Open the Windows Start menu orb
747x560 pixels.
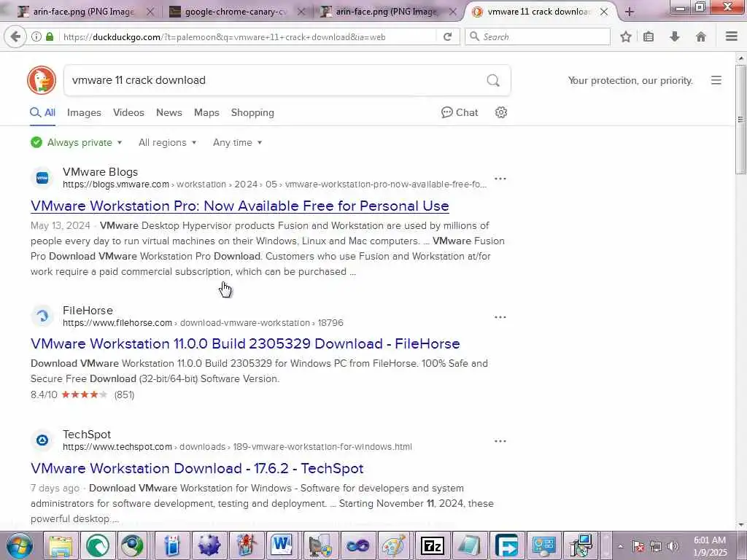coord(20,545)
